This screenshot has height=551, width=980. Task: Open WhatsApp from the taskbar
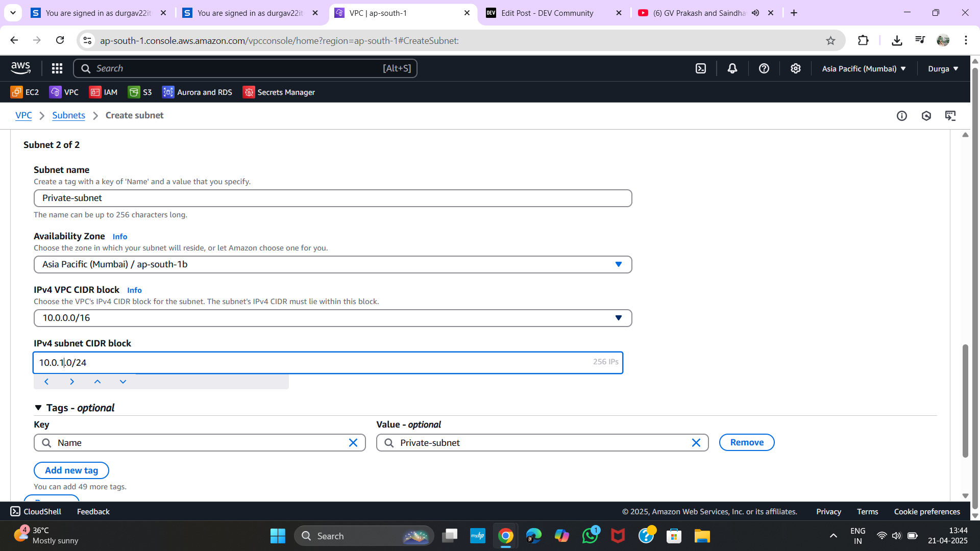pos(590,536)
